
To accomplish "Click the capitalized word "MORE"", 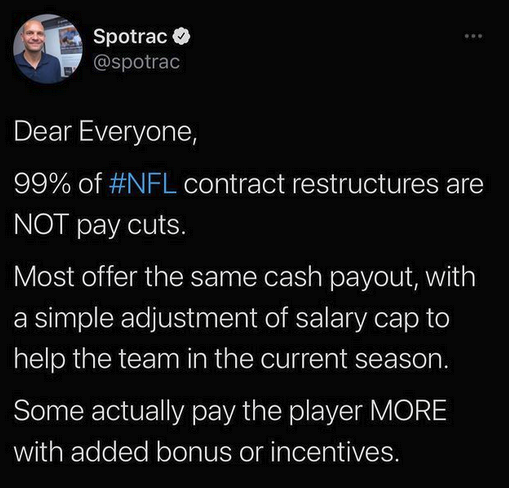I will coord(408,411).
